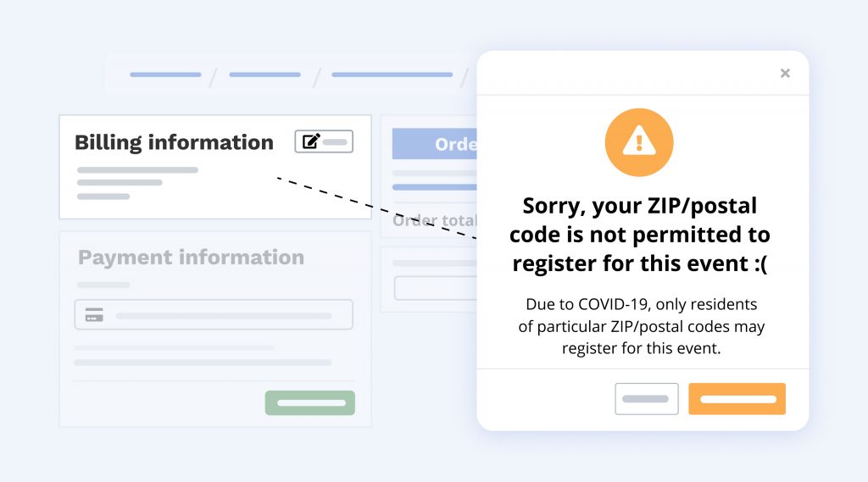
Task: Click the Billing information heading
Action: click(174, 142)
